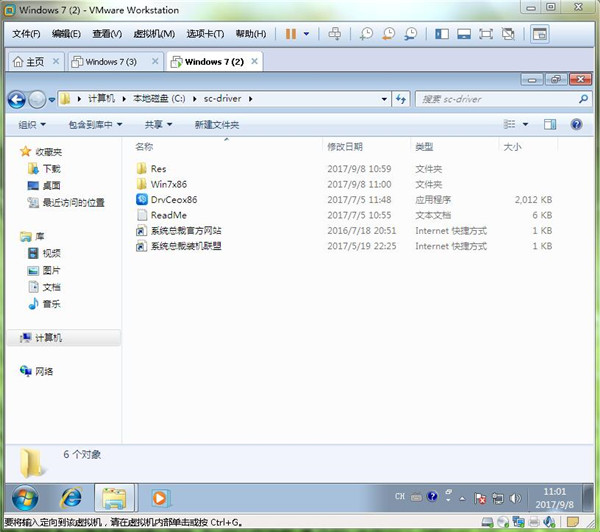The height and width of the screenshot is (532, 600).
Task: Open the power options dropdown arrow beside pause
Action: [307, 34]
